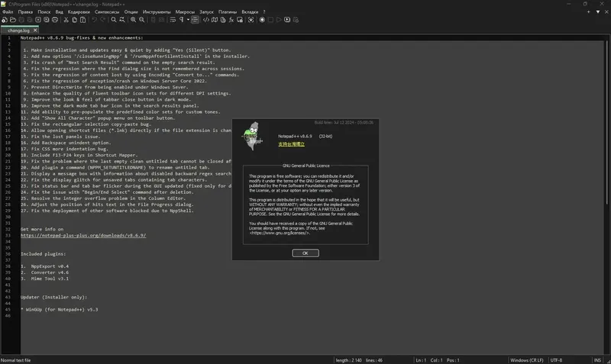Open the Опции menu
The height and width of the screenshot is (364, 611).
(131, 11)
